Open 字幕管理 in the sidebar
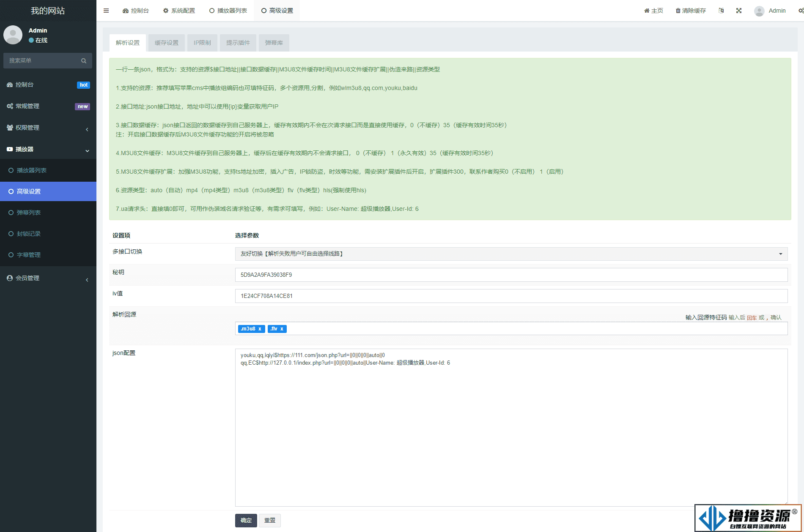The height and width of the screenshot is (532, 804). click(48, 255)
